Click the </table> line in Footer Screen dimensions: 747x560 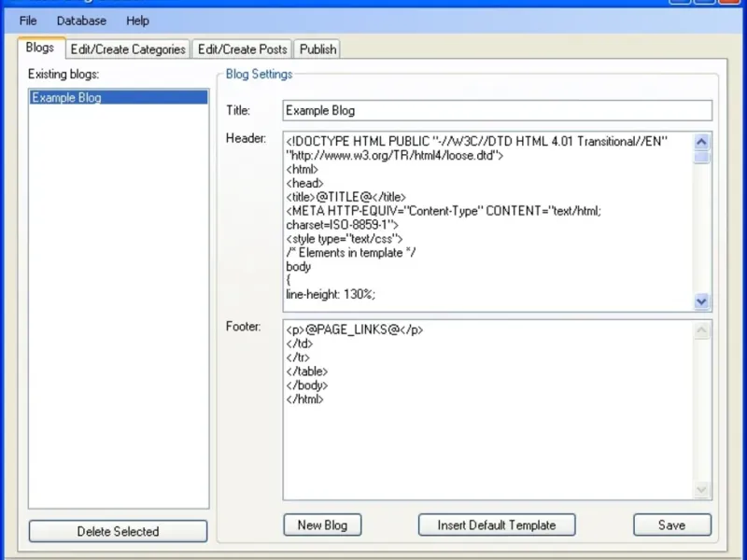[307, 371]
